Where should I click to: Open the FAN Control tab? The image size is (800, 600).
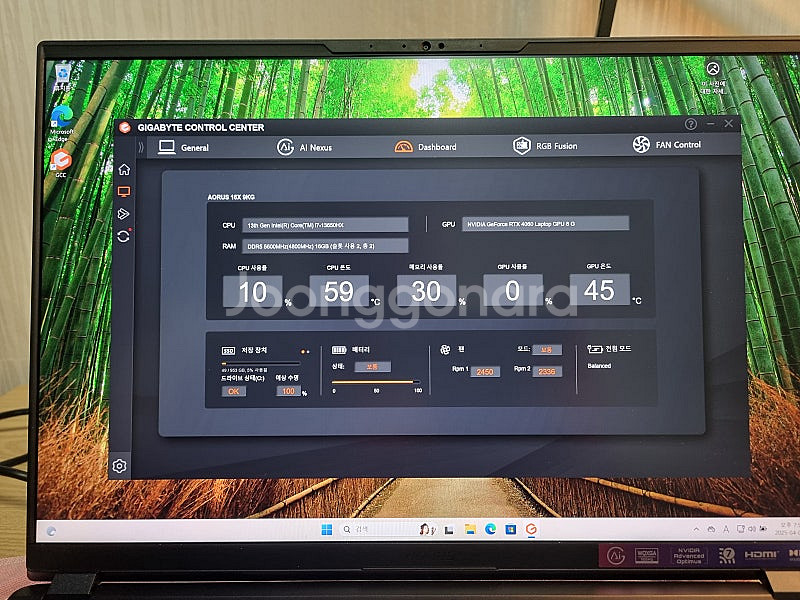(x=666, y=144)
